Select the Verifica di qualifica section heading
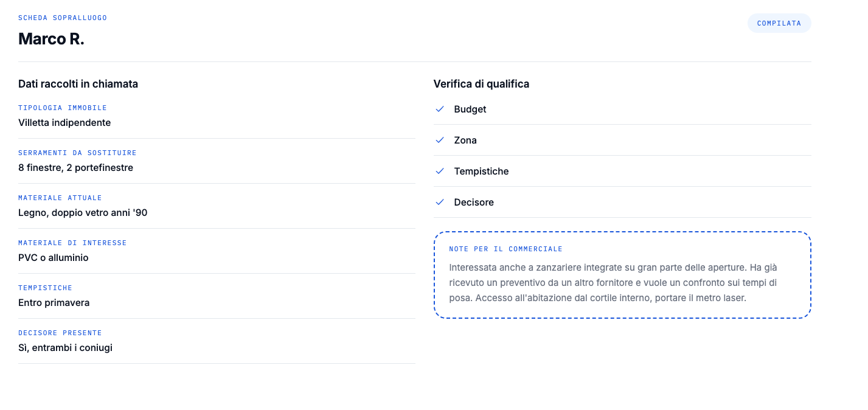The height and width of the screenshot is (410, 868). click(x=481, y=84)
